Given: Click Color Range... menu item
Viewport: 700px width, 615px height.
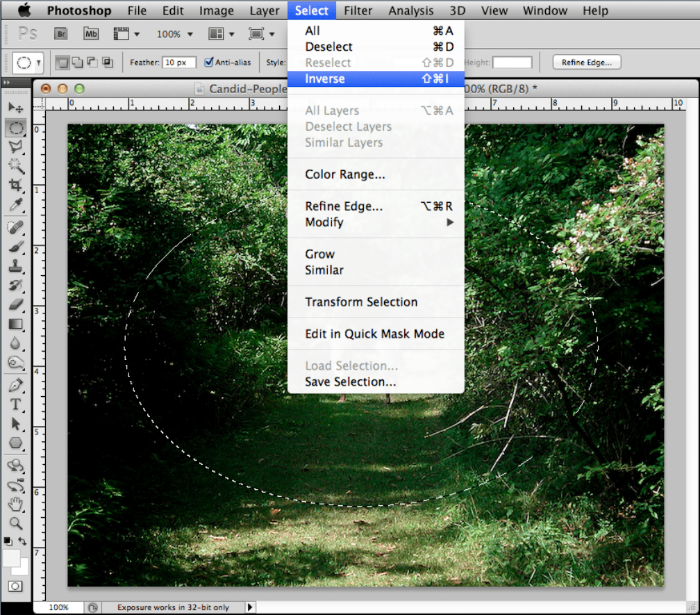Looking at the screenshot, I should (345, 174).
